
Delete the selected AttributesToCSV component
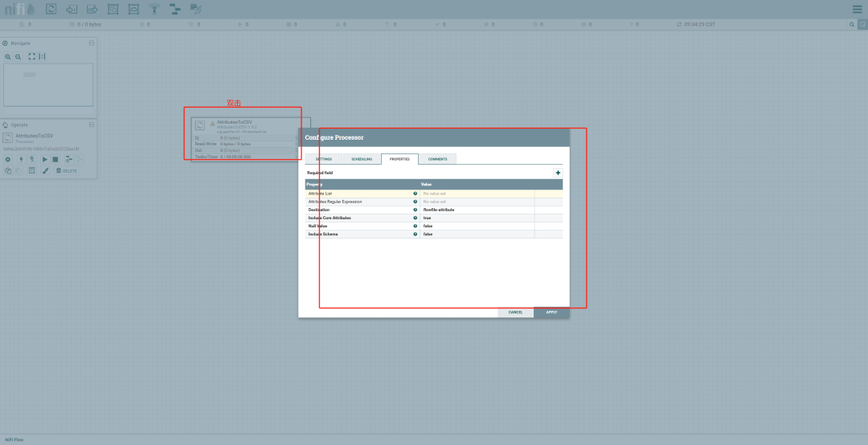pos(67,170)
